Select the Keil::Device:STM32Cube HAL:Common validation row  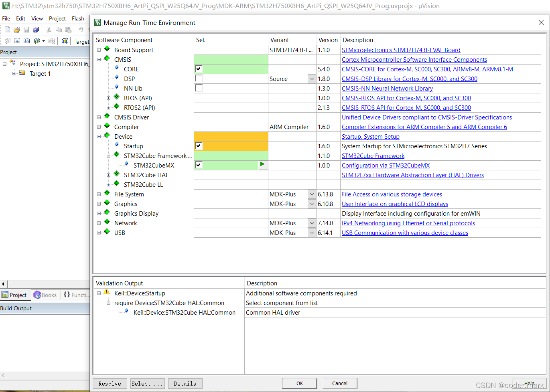[185, 313]
